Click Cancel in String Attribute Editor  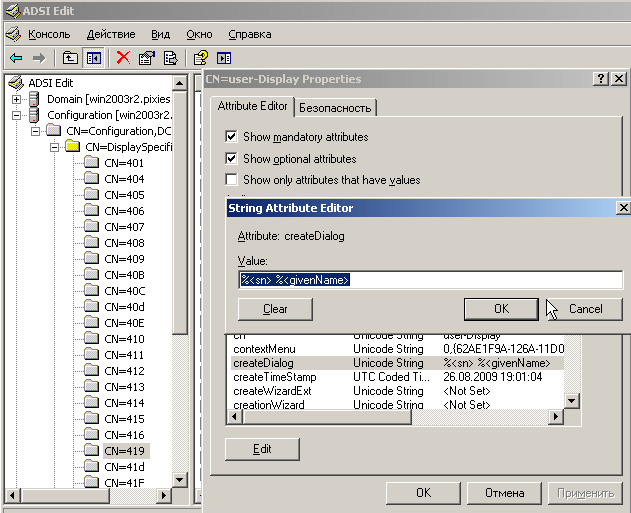(x=585, y=309)
